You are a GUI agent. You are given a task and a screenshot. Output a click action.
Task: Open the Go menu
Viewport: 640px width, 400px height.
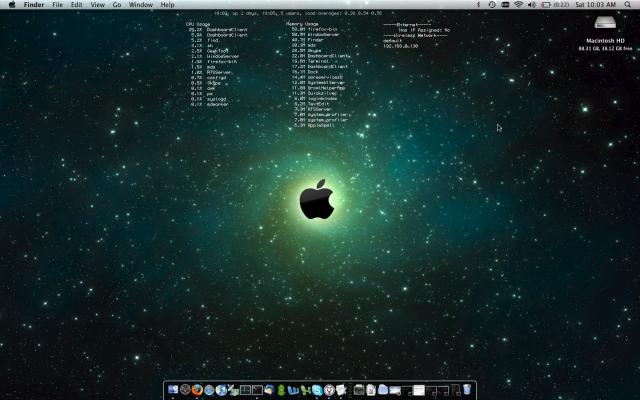[117, 4]
